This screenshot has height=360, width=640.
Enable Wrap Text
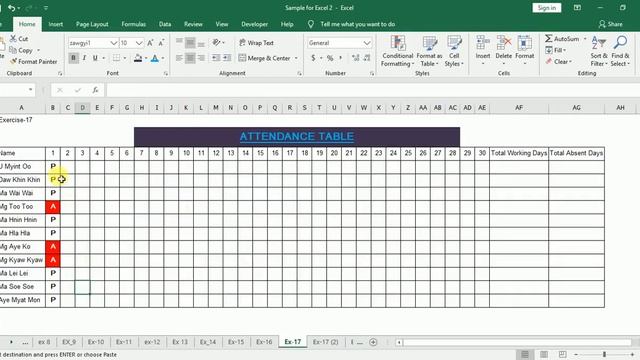tap(256, 43)
